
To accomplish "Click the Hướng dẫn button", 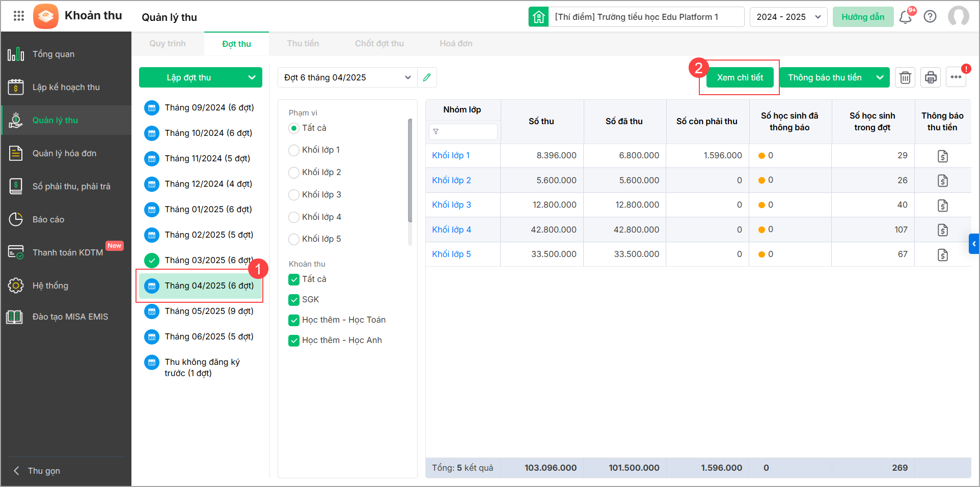I will 863,17.
